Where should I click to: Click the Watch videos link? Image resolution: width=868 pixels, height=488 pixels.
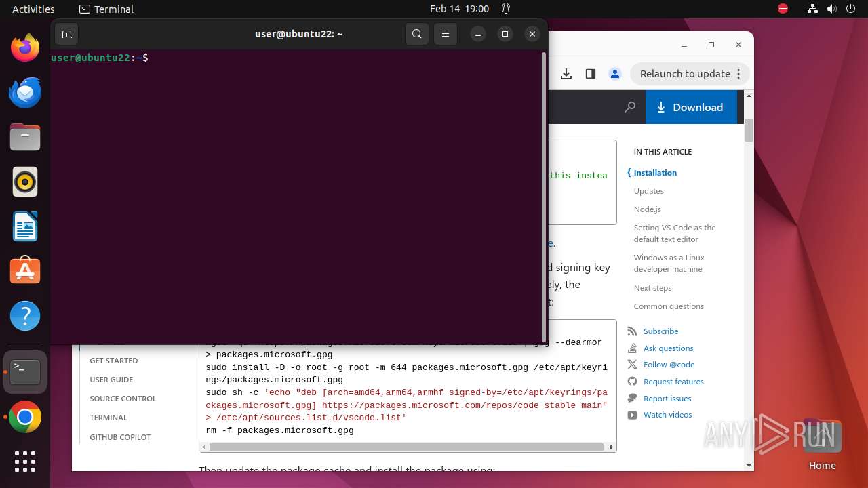point(667,415)
